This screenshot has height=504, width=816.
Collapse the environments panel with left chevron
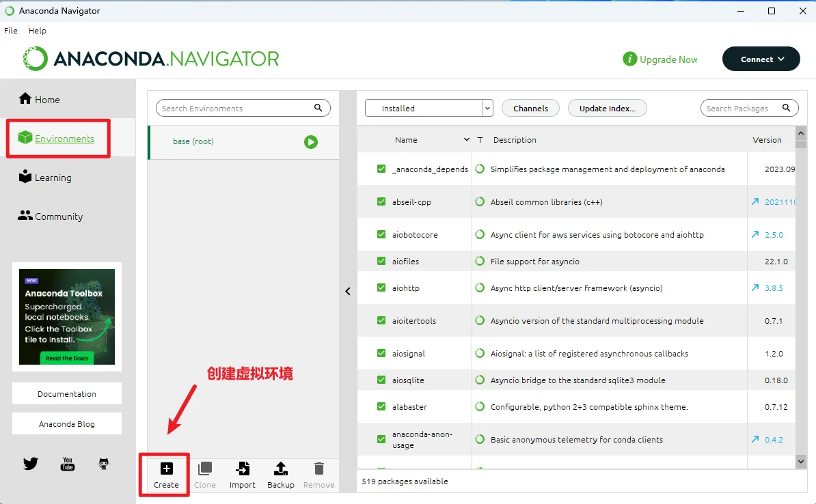[348, 292]
